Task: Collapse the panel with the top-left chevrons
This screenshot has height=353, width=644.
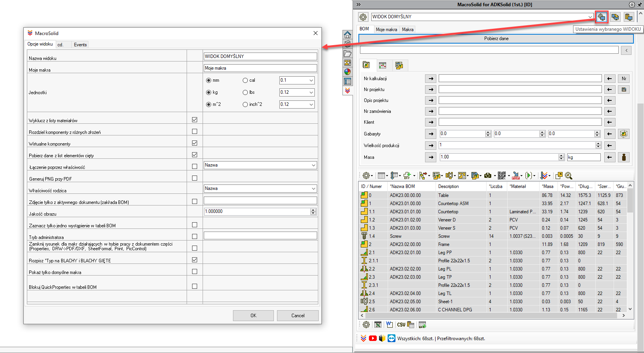Action: (358, 5)
